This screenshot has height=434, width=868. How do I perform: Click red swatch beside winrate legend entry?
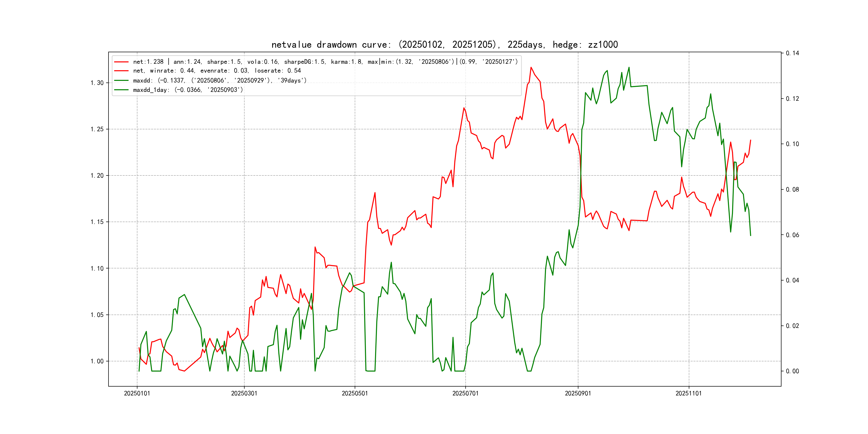pyautogui.click(x=121, y=71)
